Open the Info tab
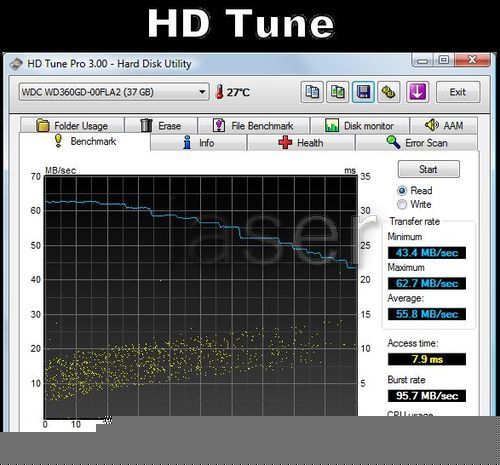500x465 pixels. pos(198,143)
